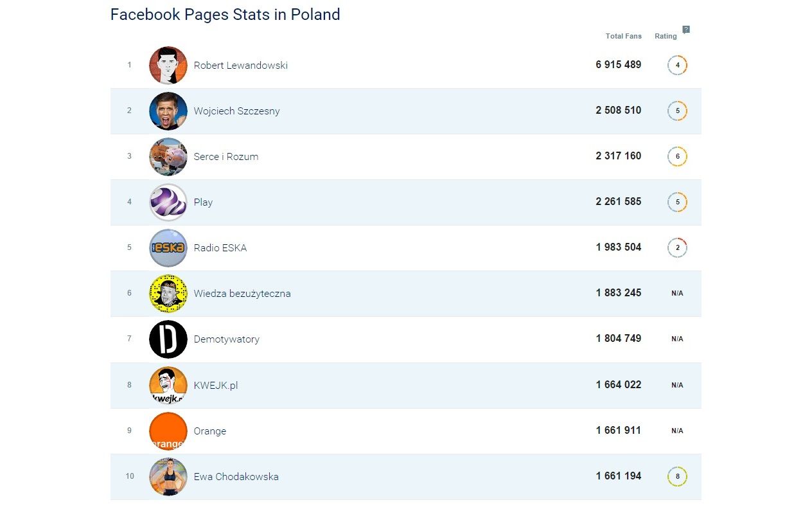812x509 pixels.
Task: Open the Radio ESKA page name link
Action: pyautogui.click(x=220, y=248)
